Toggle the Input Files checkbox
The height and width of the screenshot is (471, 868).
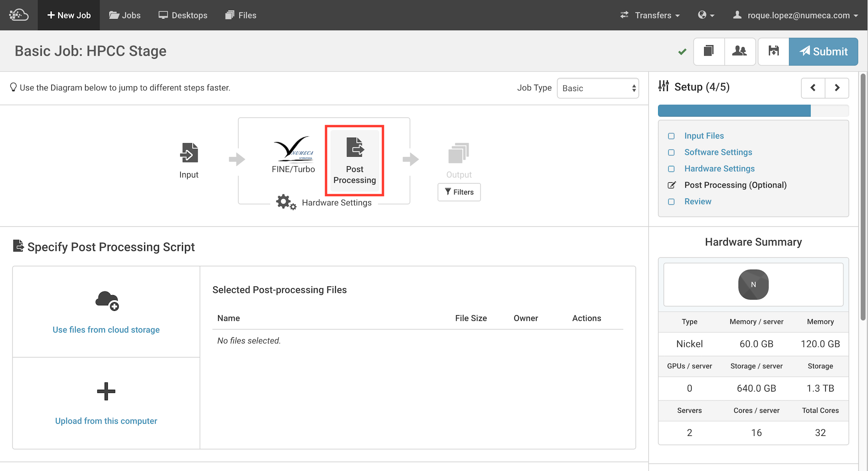671,136
